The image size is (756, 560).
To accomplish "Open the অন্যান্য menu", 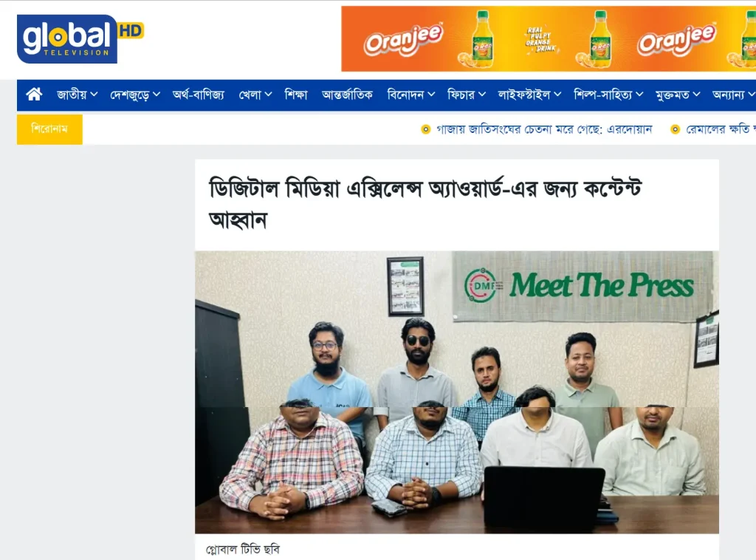I will (x=733, y=95).
